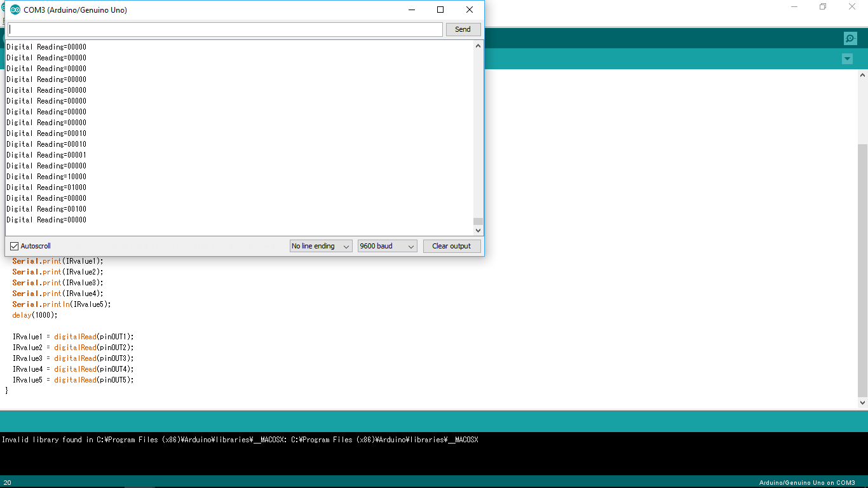Select the line Digital Reading=01000
Viewport: 868px width, 488px height.
46,187
